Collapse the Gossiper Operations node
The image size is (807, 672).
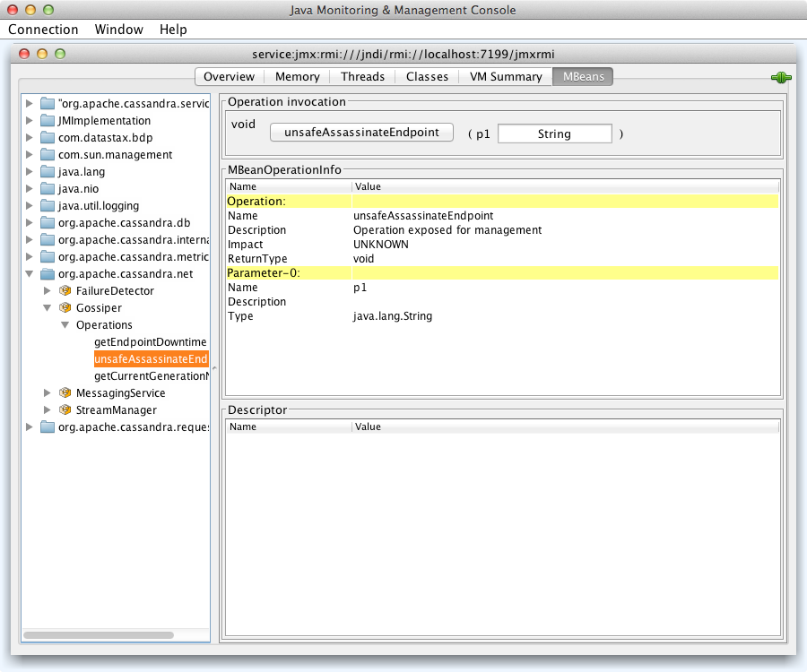[65, 325]
